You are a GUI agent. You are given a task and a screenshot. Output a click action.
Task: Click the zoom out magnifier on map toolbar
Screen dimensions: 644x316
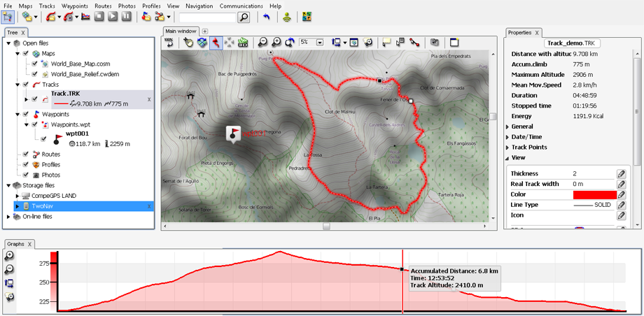[262, 43]
